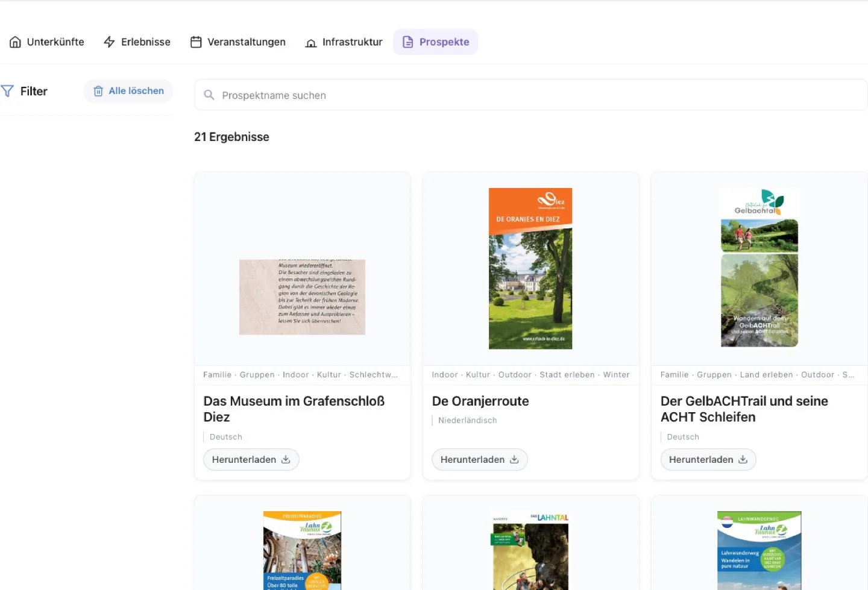Screen dimensions: 868x590
Task: Open the Museum im Grafenschloß Diez thumbnail
Action: 302,297
